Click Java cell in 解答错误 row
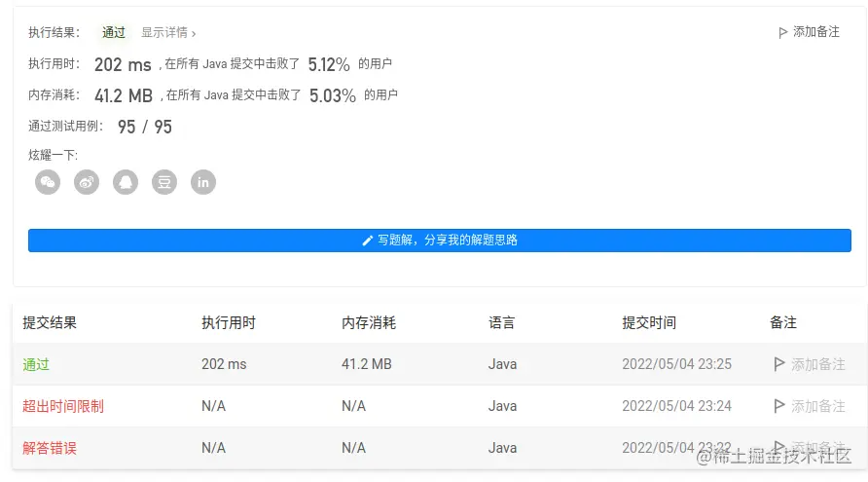The image size is (868, 482). pyautogui.click(x=503, y=448)
